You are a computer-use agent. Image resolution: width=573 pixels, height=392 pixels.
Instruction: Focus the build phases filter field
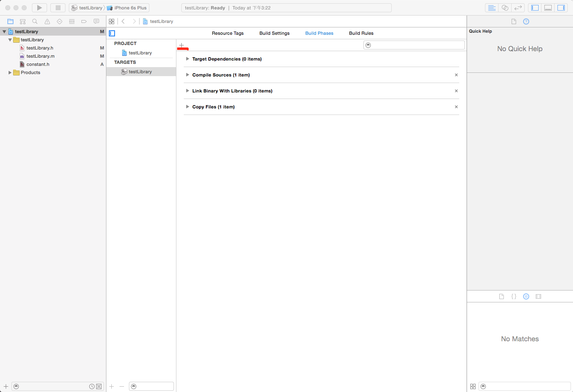pos(414,45)
